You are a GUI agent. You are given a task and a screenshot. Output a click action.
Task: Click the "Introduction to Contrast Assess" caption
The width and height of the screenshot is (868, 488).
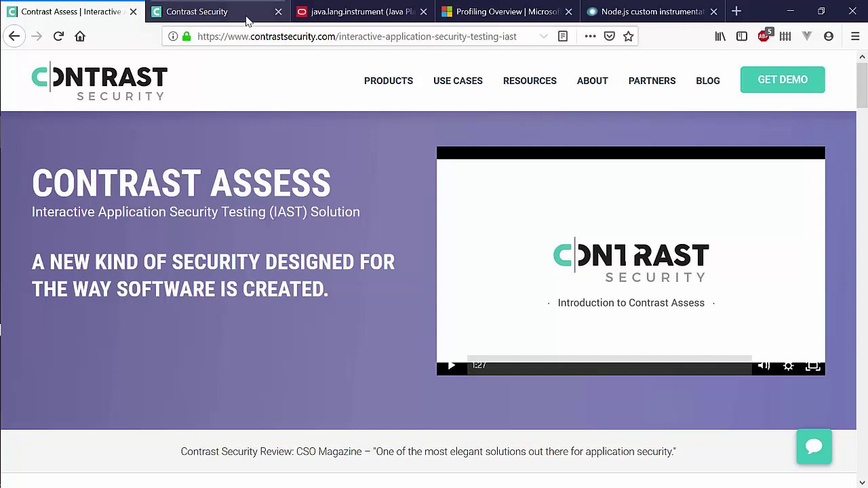click(631, 303)
